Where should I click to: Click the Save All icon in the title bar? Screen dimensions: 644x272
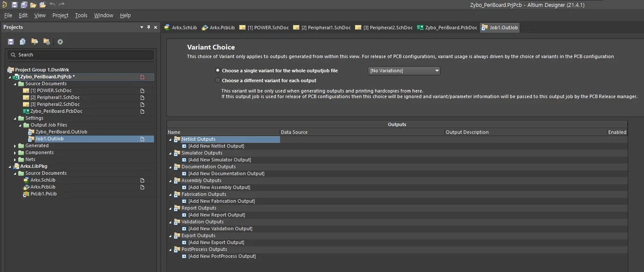(x=24, y=5)
